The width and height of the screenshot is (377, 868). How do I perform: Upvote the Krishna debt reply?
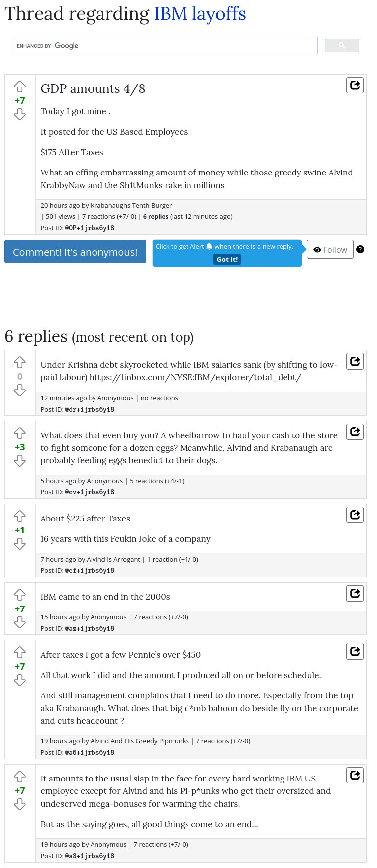click(20, 362)
